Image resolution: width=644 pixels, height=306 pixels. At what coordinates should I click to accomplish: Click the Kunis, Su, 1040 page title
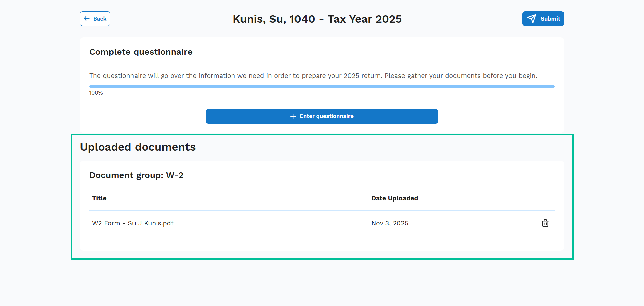point(317,19)
